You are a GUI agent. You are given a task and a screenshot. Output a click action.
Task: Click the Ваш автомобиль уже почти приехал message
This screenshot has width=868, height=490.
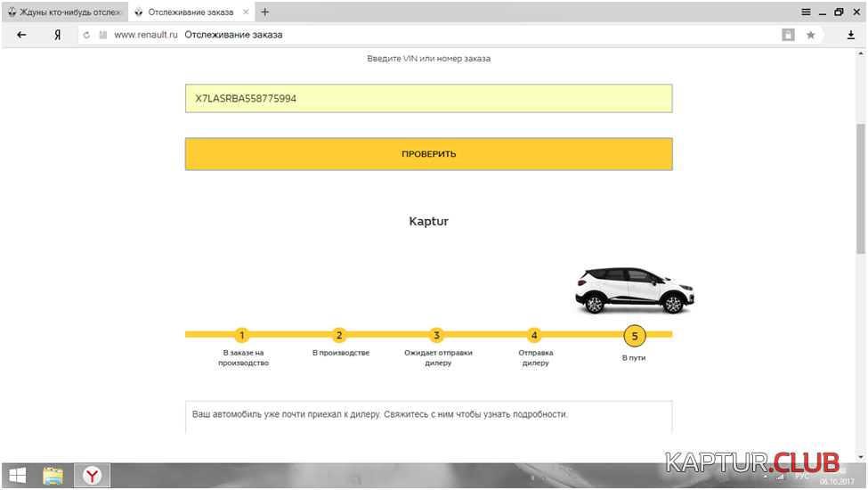(x=380, y=414)
